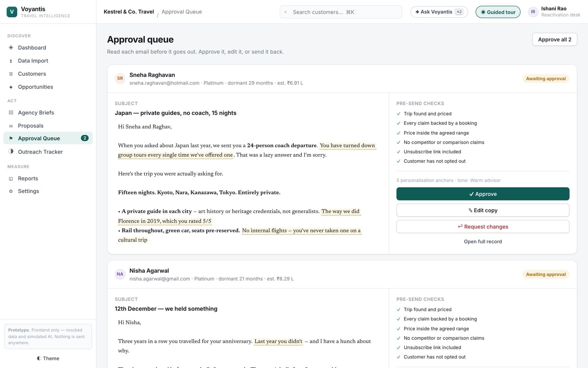The width and height of the screenshot is (588, 368).
Task: Click Nisha's 'Unsubscribe link included' check
Action: pyautogui.click(x=432, y=347)
